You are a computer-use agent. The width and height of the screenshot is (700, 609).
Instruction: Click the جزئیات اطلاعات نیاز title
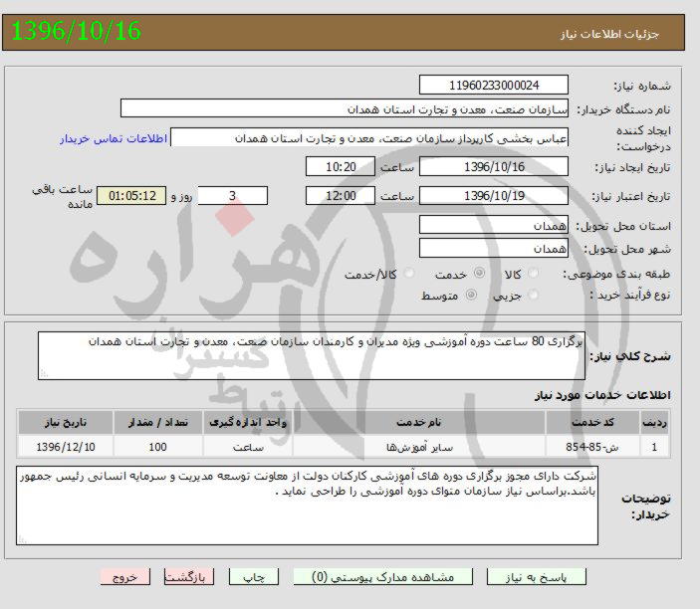coord(609,34)
